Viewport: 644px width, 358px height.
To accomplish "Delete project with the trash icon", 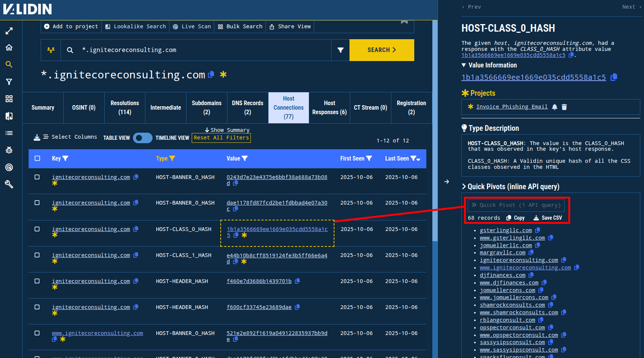I will click(564, 107).
